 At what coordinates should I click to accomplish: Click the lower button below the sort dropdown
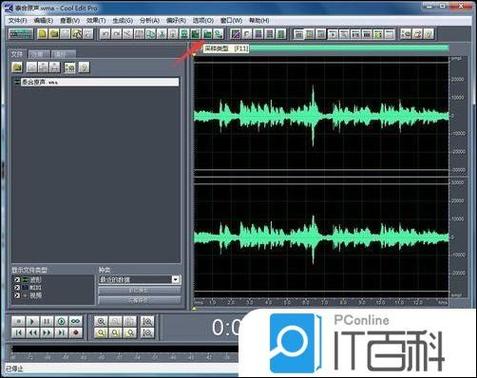140,300
